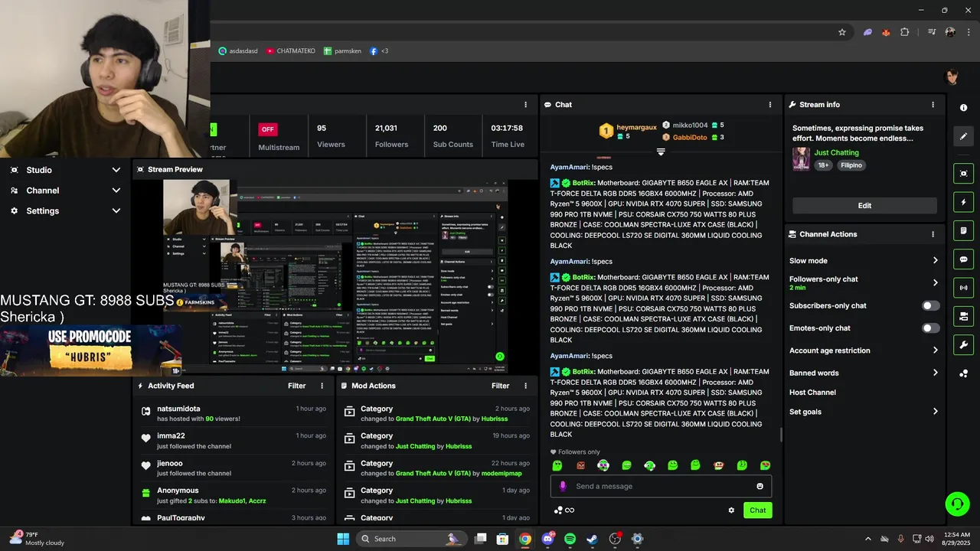This screenshot has height=551, width=980.
Task: Open CHATMATEKO bookmark
Action: [290, 51]
